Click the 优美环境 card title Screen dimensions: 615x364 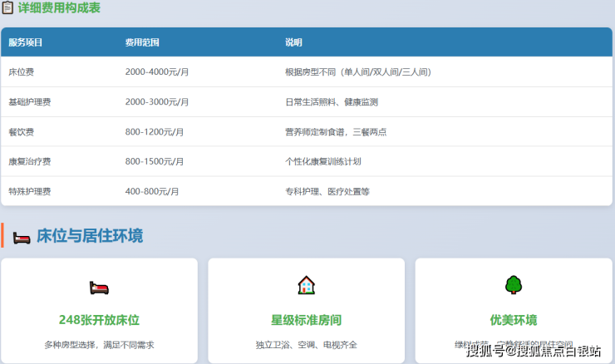click(x=513, y=320)
